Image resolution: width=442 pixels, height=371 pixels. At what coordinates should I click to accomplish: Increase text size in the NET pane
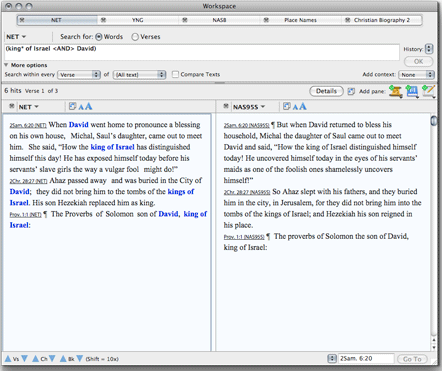pos(88,106)
